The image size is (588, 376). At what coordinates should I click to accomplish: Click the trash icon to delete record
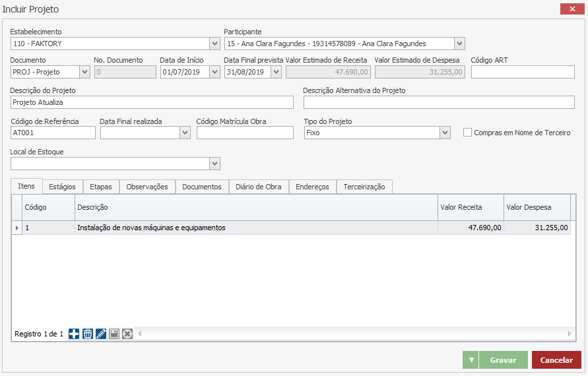(87, 334)
